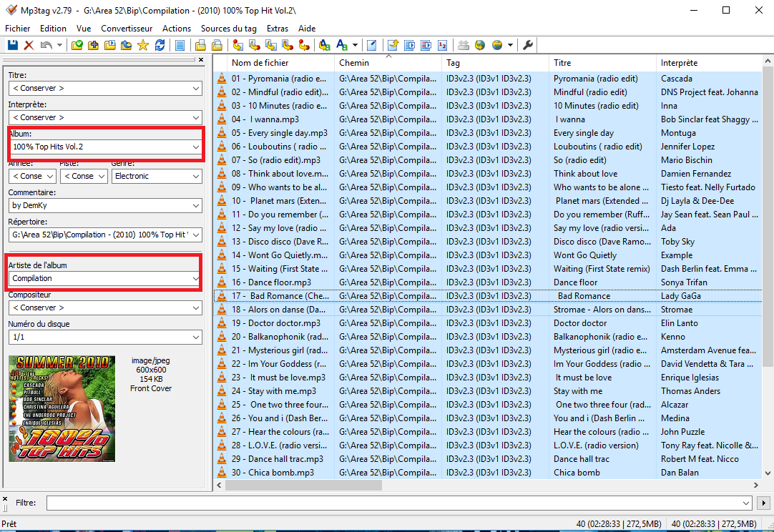Open Actions using the first Aa icon
The width and height of the screenshot is (774, 532).
(324, 45)
